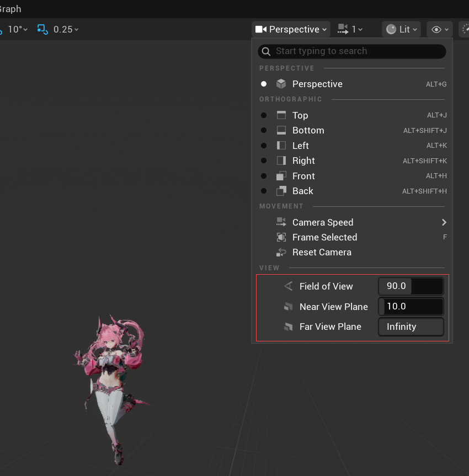Select the Right view radio bullet
Viewport: 469px width, 476px height.
tap(264, 161)
